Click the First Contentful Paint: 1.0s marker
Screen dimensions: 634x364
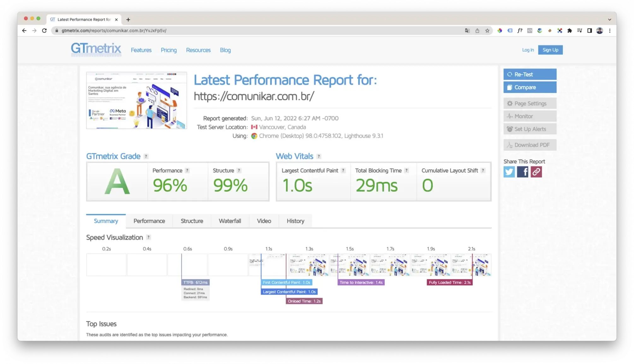click(286, 283)
